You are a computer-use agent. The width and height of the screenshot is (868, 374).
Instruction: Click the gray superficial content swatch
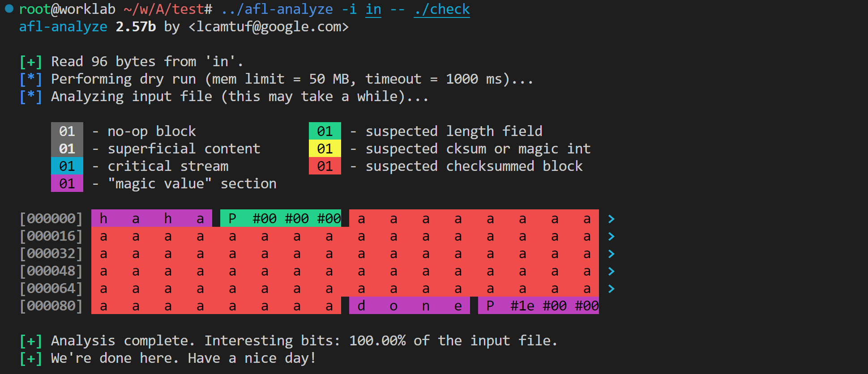pyautogui.click(x=67, y=149)
